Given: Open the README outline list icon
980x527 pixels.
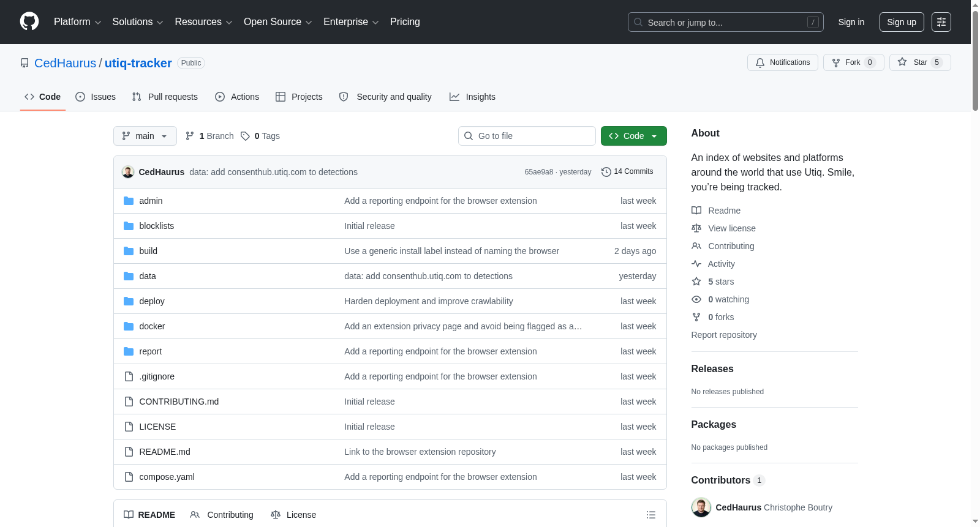Looking at the screenshot, I should [x=651, y=515].
